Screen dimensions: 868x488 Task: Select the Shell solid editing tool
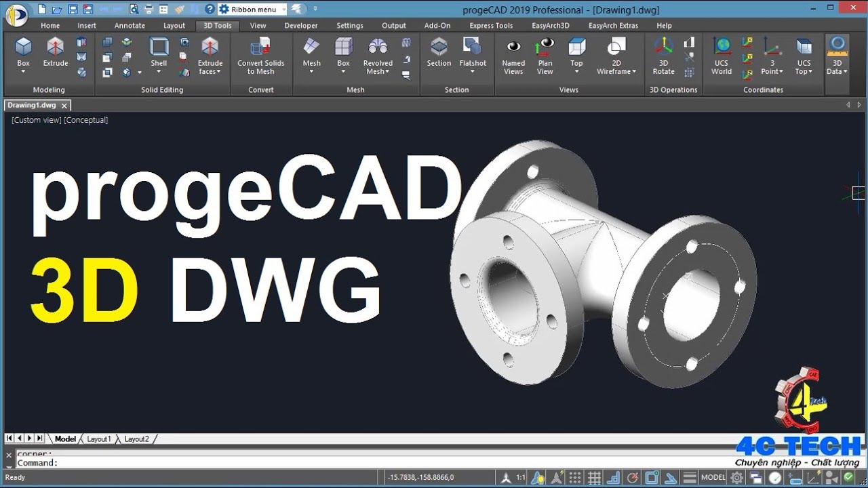159,52
